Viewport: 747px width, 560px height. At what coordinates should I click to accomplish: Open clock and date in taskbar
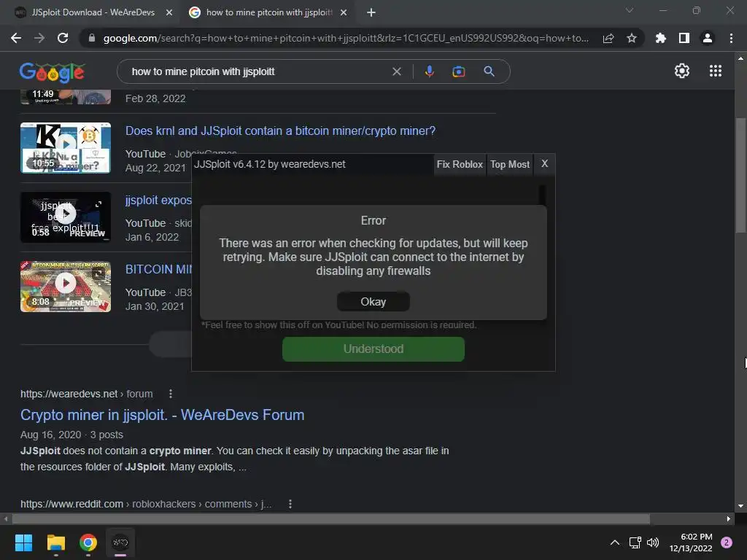[691, 542]
